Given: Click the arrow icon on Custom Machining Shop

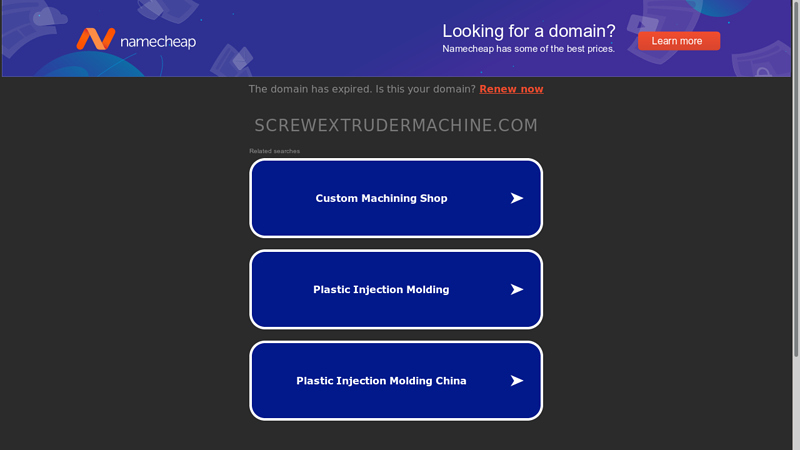Looking at the screenshot, I should click(x=517, y=198).
